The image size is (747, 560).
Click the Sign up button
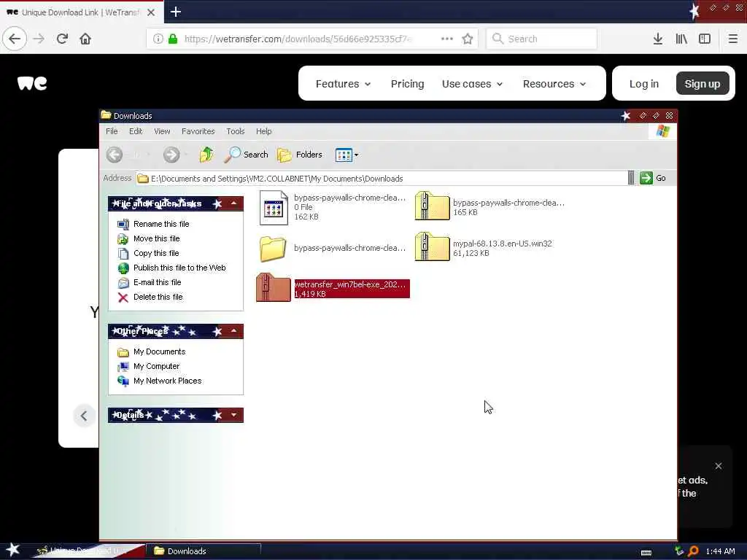pyautogui.click(x=703, y=84)
